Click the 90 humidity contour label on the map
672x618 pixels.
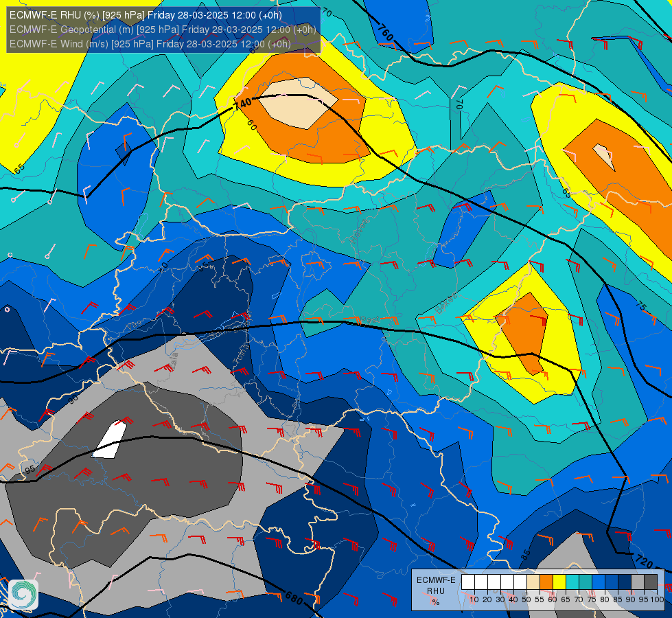73,399
